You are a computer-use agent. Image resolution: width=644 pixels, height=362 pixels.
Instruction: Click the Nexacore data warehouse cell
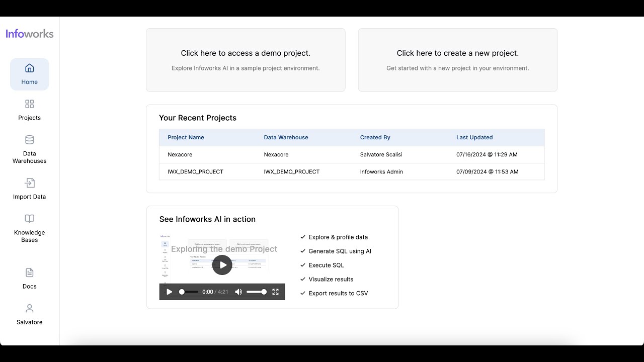click(x=276, y=154)
